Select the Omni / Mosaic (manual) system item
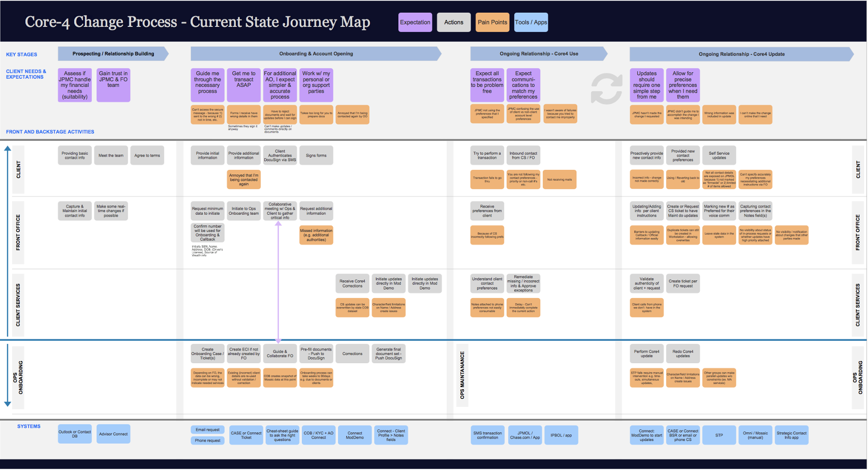The height and width of the screenshot is (470, 868). point(755,435)
